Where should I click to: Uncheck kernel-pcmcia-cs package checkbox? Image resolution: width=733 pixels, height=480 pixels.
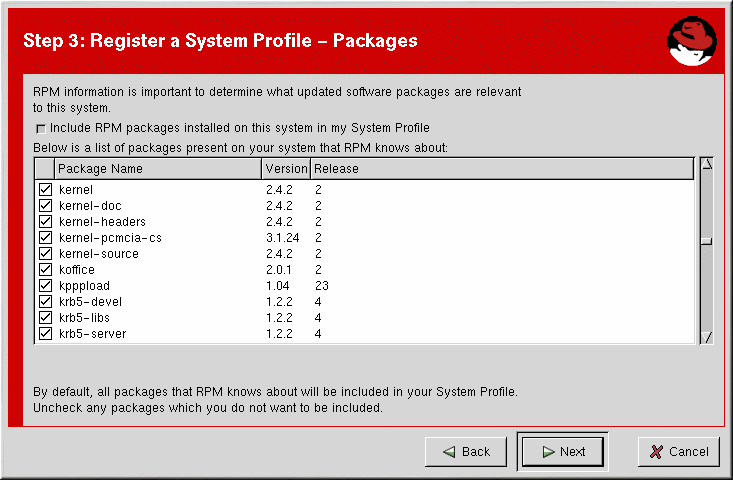click(45, 237)
